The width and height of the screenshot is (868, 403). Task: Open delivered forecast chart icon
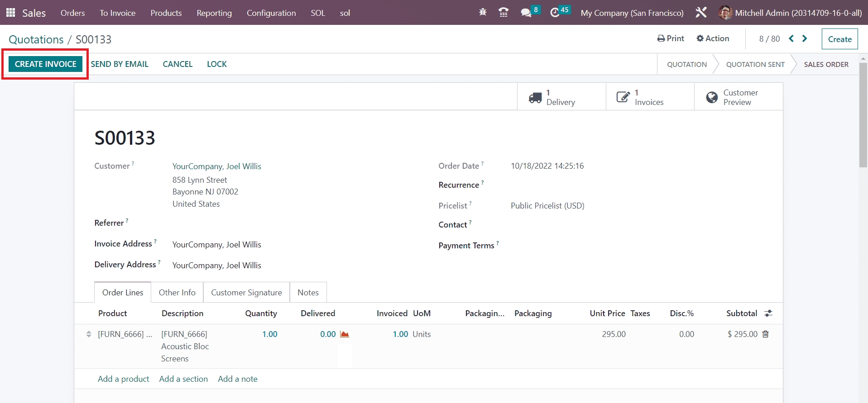pyautogui.click(x=345, y=334)
